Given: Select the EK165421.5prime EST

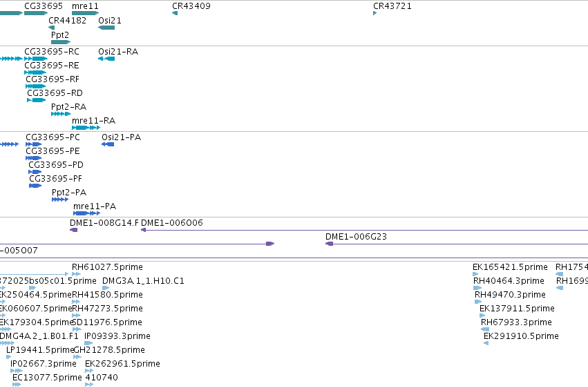Looking at the screenshot, I should [x=475, y=274].
